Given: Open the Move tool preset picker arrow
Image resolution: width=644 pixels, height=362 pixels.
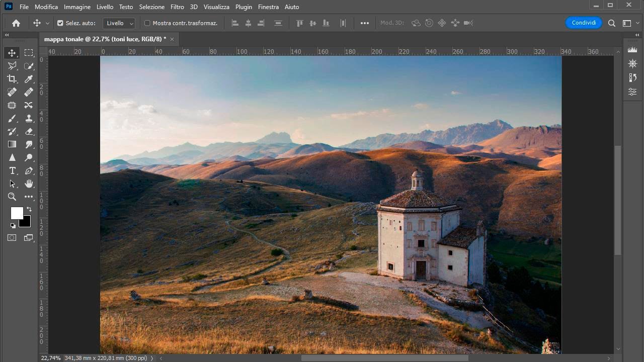Looking at the screenshot, I should pyautogui.click(x=48, y=23).
